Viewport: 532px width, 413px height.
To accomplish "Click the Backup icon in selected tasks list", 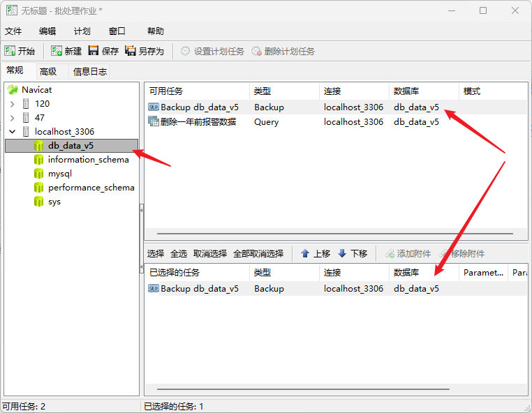I will point(154,289).
